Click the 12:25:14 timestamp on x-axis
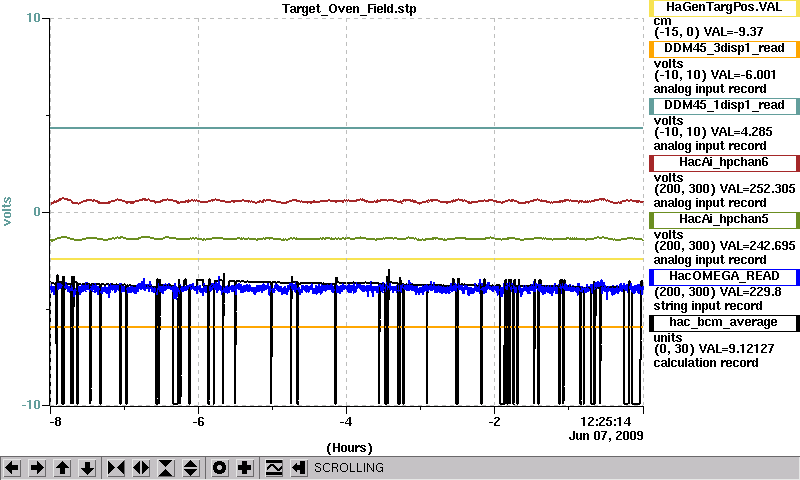800x480 pixels. pyautogui.click(x=606, y=422)
